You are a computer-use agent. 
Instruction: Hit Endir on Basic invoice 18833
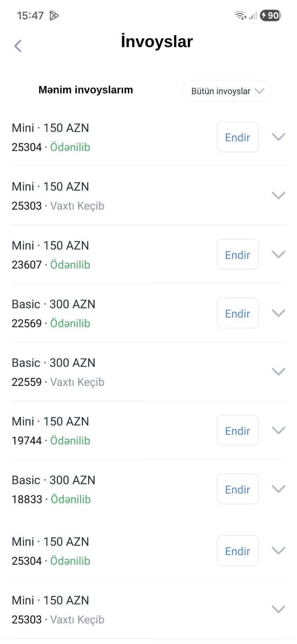[237, 489]
